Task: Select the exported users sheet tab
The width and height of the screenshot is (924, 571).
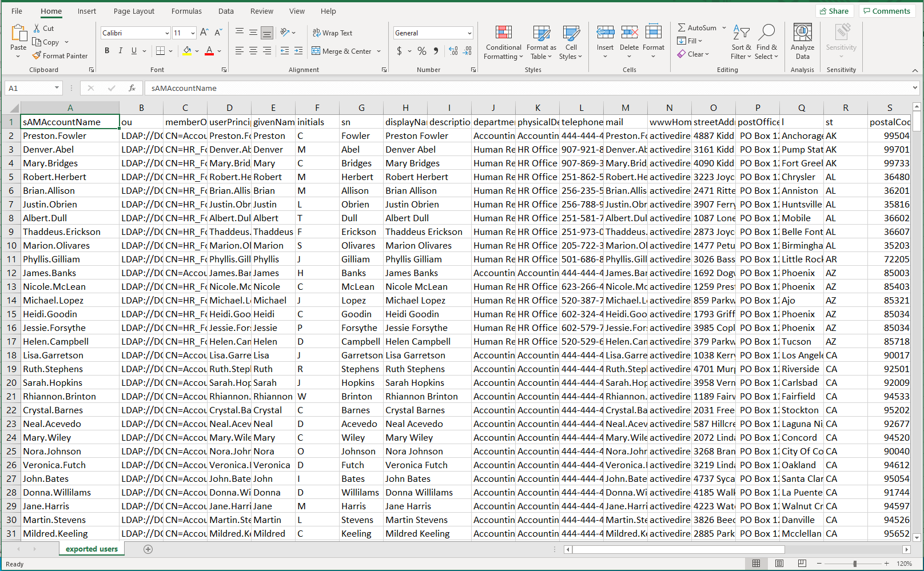Action: tap(91, 548)
